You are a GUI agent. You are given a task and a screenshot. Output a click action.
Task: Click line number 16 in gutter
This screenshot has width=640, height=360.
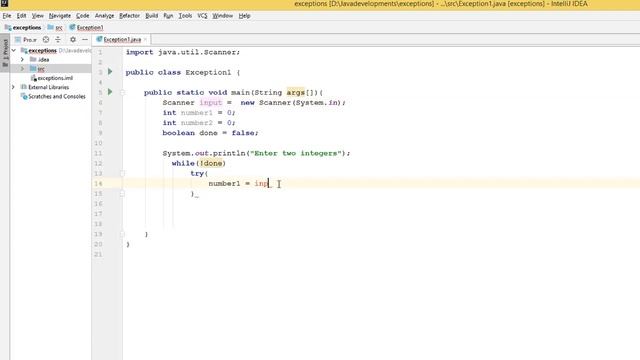98,204
